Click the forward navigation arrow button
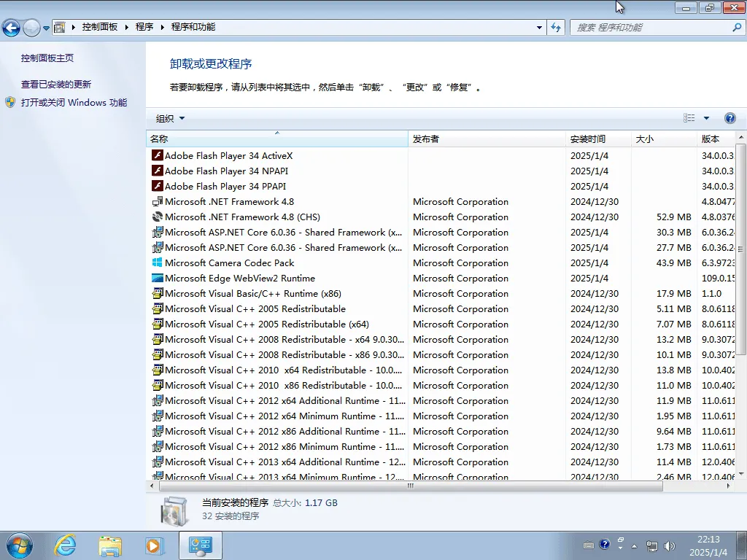 click(x=31, y=28)
